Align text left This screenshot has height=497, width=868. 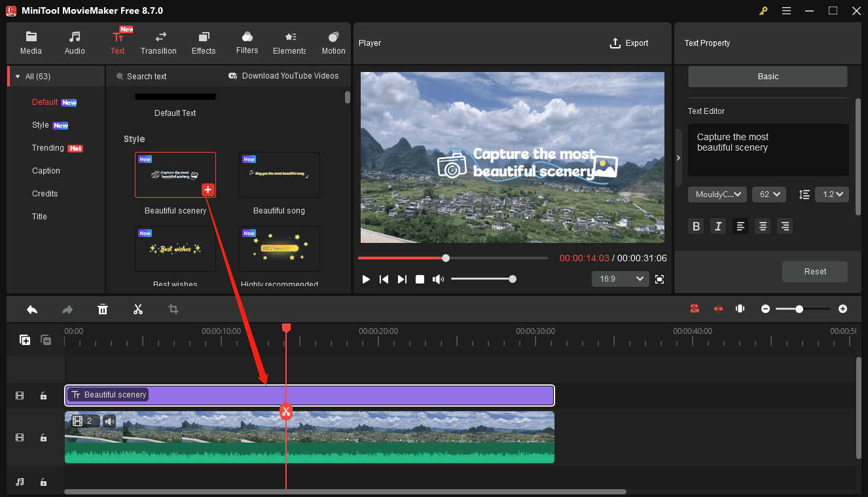click(x=740, y=227)
